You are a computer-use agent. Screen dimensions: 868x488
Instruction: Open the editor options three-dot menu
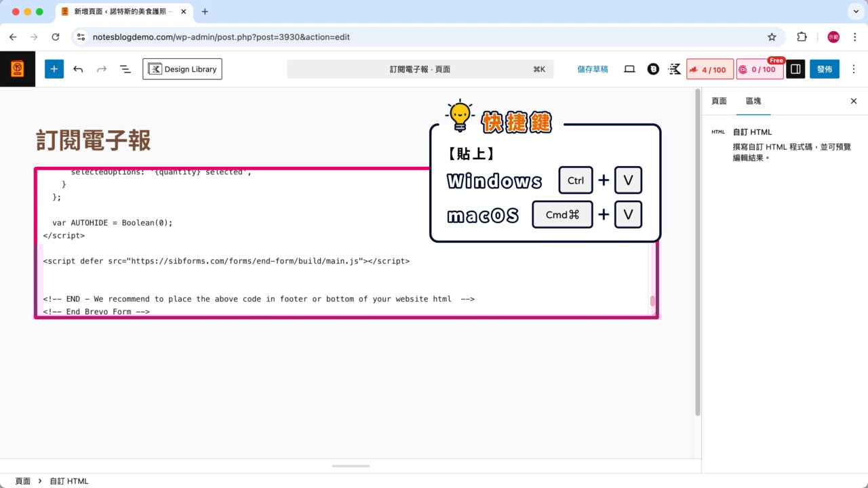pos(853,68)
